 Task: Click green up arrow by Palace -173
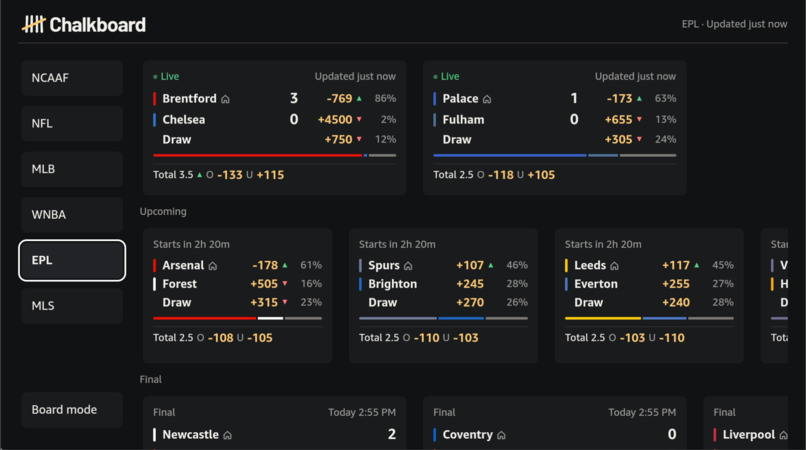pos(639,98)
